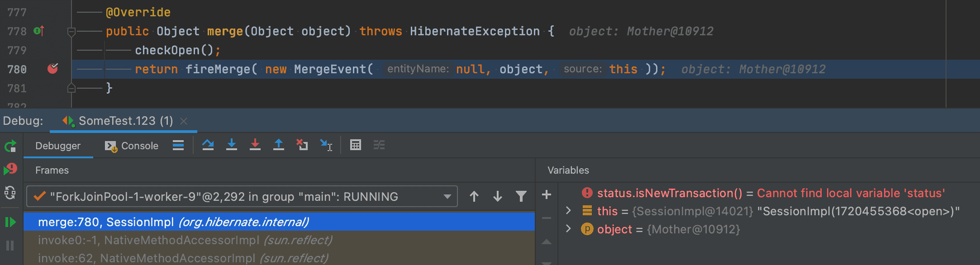Filter frames with the funnel icon
This screenshot has height=265, width=980.
[521, 196]
